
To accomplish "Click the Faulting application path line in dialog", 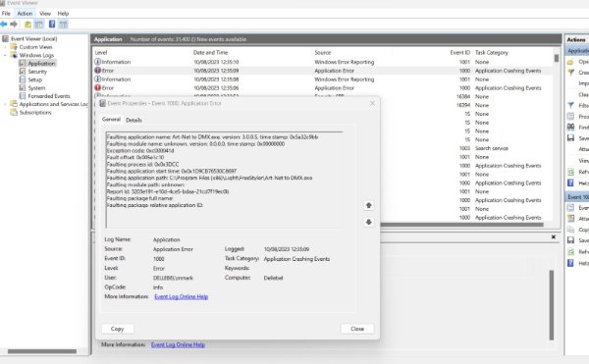I will [209, 178].
